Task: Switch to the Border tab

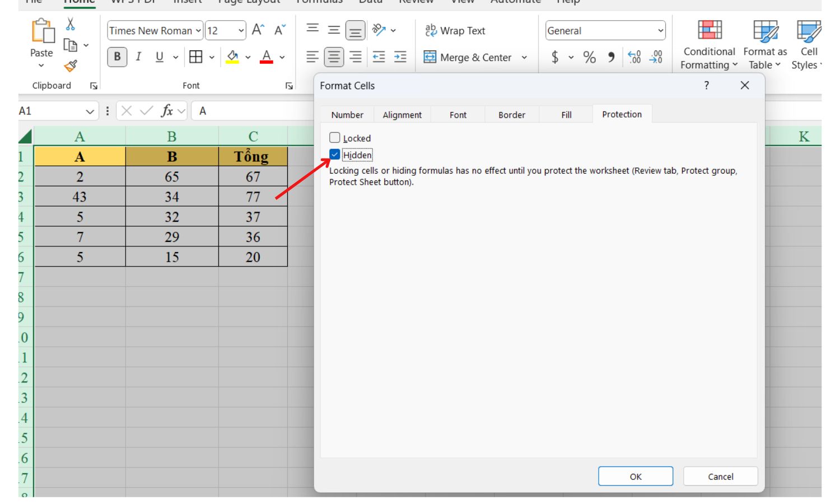Action: click(511, 114)
